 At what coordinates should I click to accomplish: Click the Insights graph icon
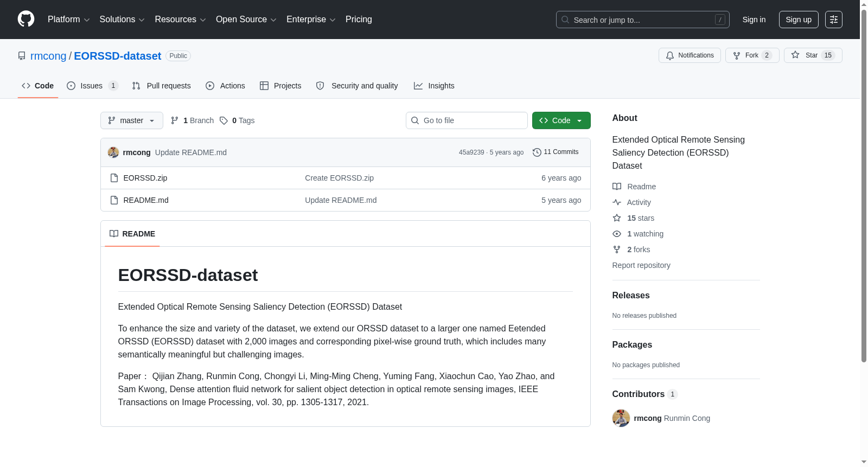tap(418, 86)
